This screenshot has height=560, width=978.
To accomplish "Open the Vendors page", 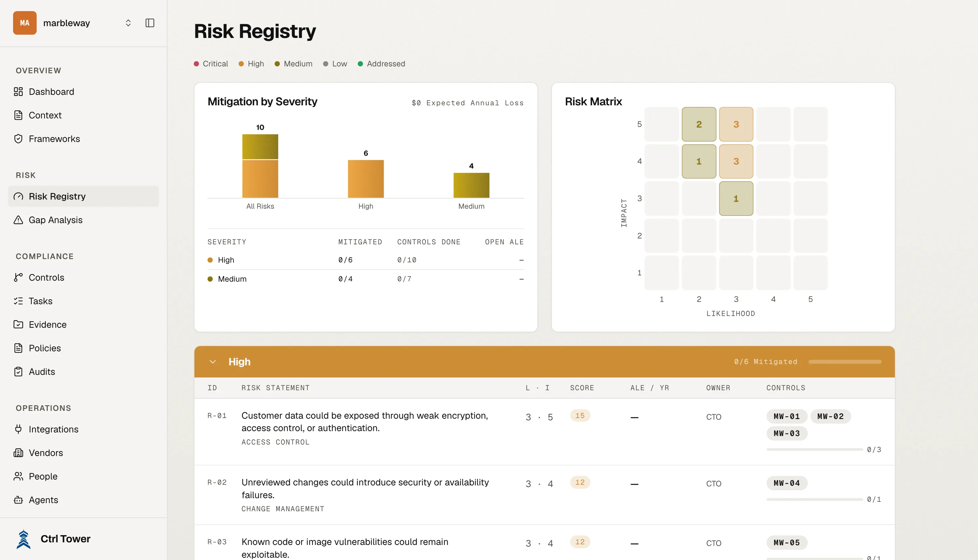I will click(83, 452).
